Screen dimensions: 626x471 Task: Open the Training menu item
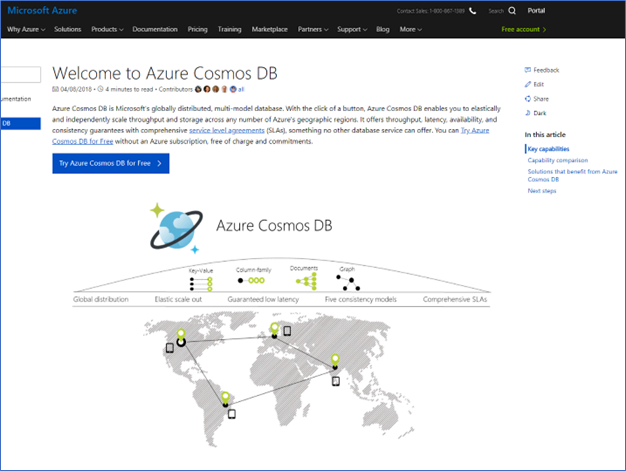[229, 29]
